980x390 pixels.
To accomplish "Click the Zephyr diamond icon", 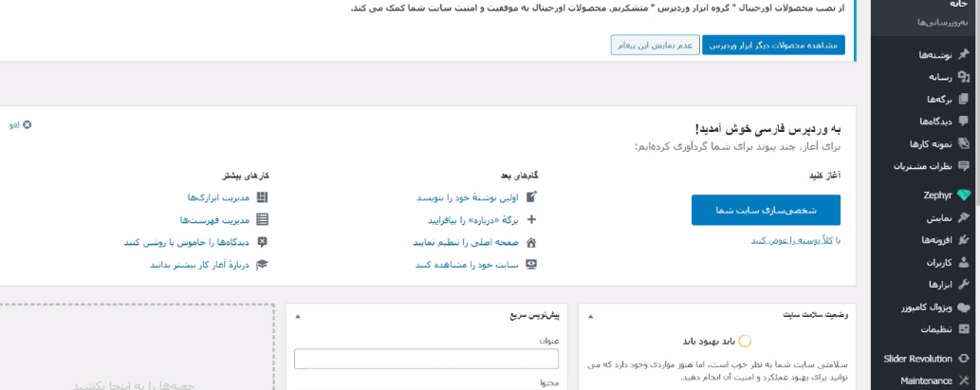I will pyautogui.click(x=965, y=195).
